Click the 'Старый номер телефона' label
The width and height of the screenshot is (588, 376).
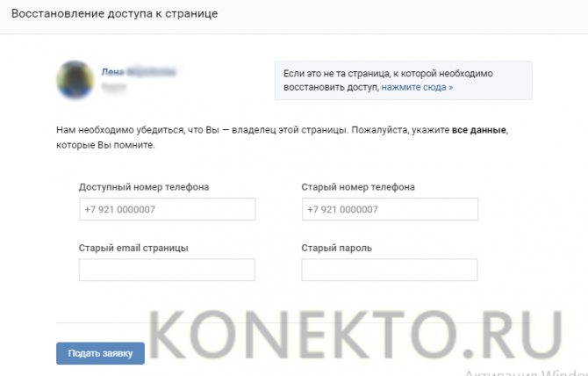pyautogui.click(x=358, y=187)
